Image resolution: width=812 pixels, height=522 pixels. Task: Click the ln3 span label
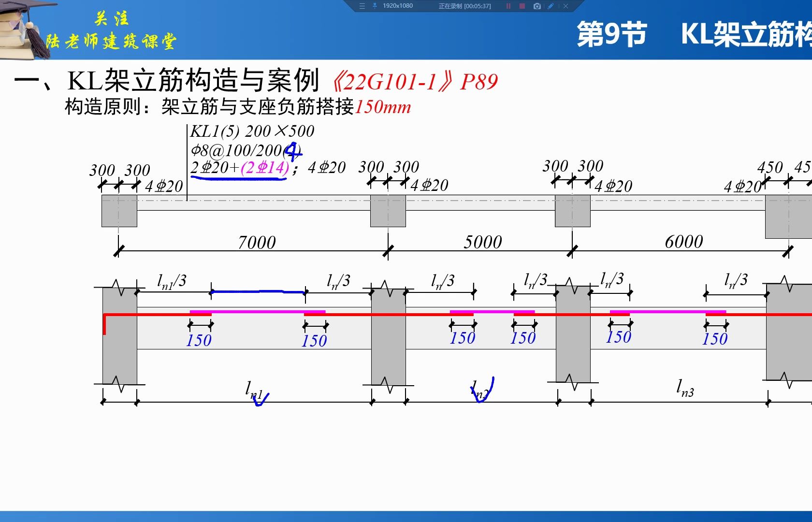coord(685,388)
